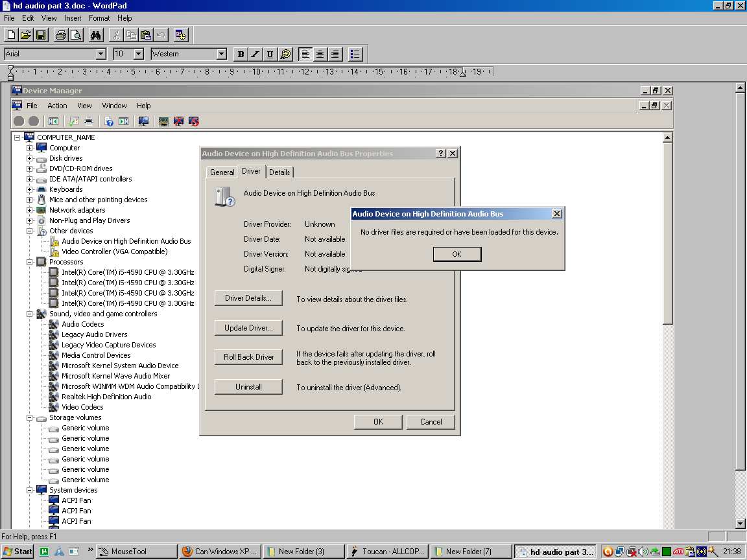Open a file with the Open folder icon
The width and height of the screenshot is (747, 560).
[26, 35]
